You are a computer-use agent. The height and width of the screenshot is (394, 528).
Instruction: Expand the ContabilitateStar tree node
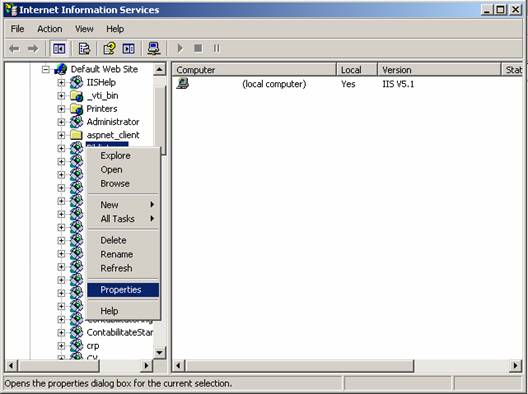pos(61,332)
